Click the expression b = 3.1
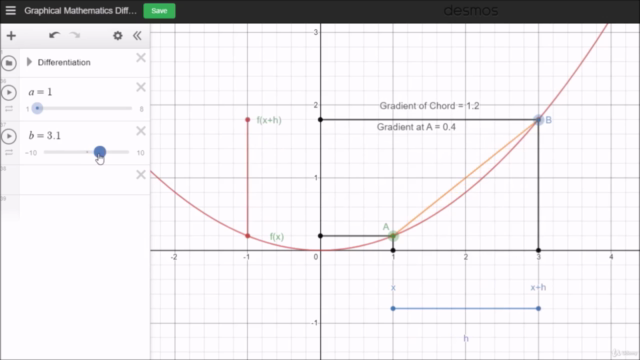This screenshot has height=360, width=640. (44, 136)
